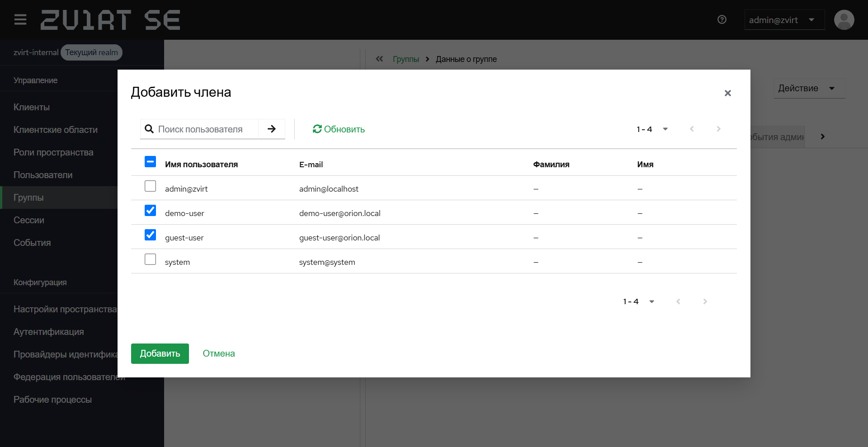Open Клиенты in the sidebar
868x447 pixels.
pyautogui.click(x=32, y=107)
